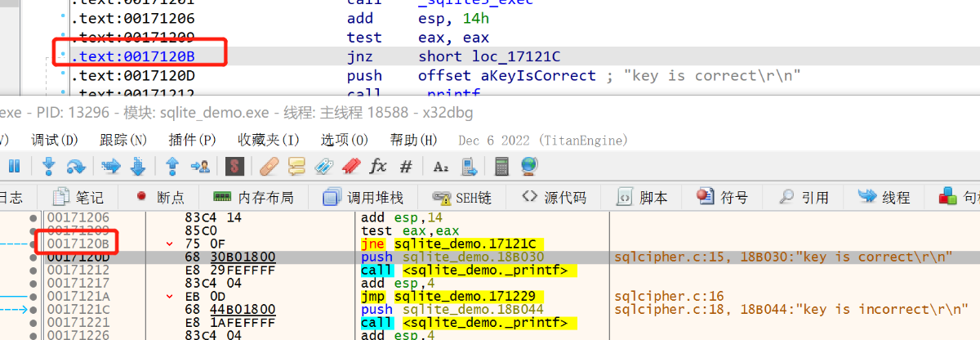Switch to the 内存布局 tab
The width and height of the screenshot is (980, 340).
coord(253,197)
